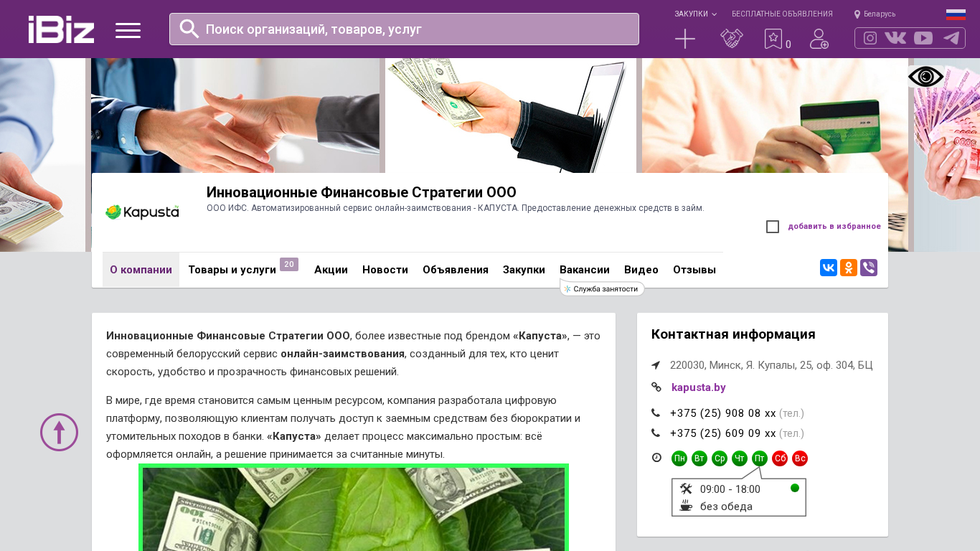Focus the search organizations input field

tap(404, 29)
